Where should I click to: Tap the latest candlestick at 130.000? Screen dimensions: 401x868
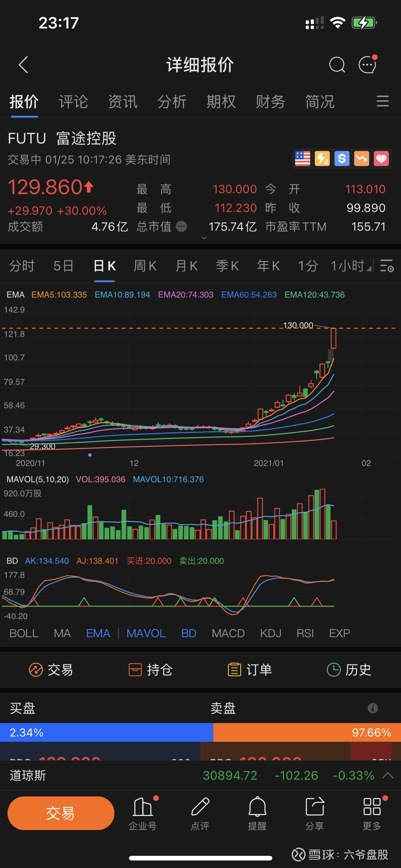[x=333, y=338]
